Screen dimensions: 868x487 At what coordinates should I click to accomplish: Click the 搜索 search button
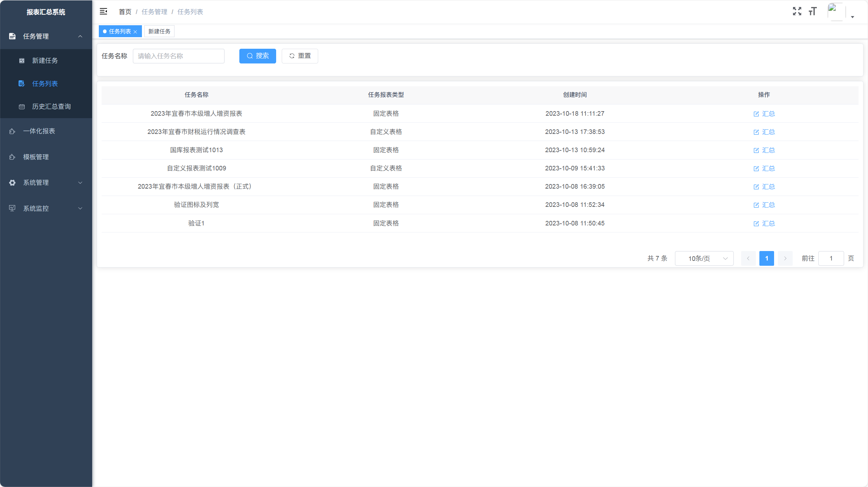pos(258,56)
